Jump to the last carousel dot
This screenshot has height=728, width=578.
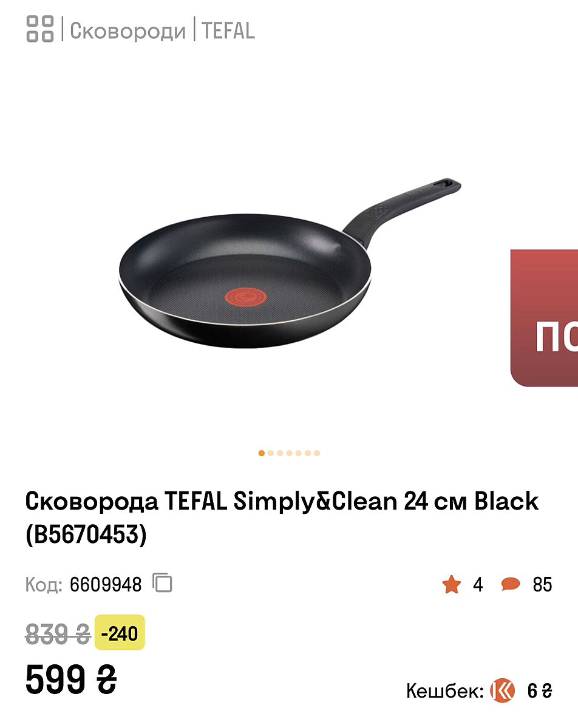pyautogui.click(x=317, y=453)
